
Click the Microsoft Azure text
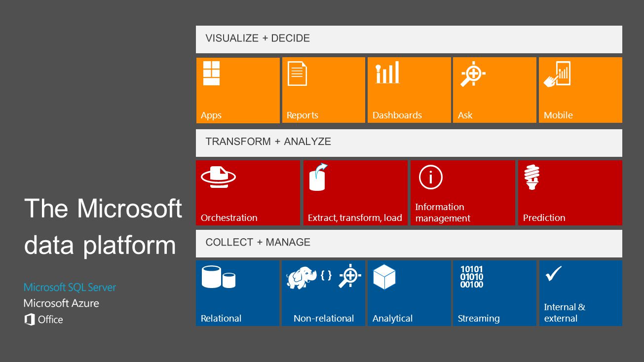(61, 303)
